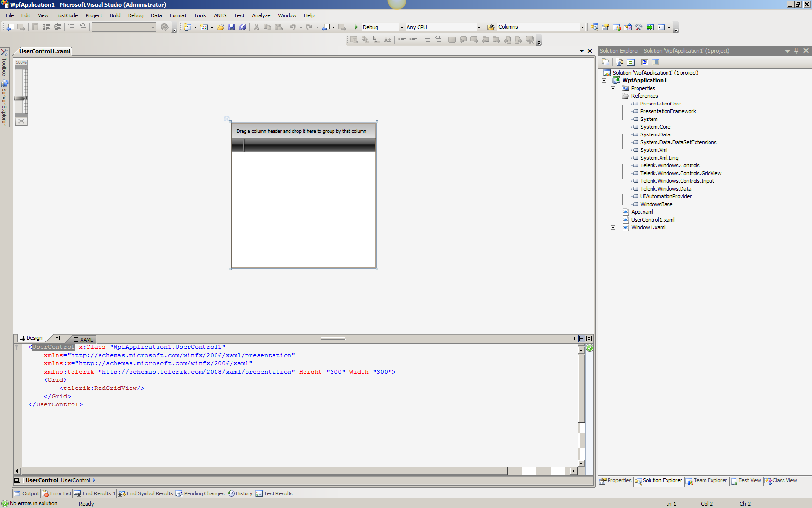812x508 pixels.
Task: Click the Find in Files icon beside Columns
Action: 491,27
